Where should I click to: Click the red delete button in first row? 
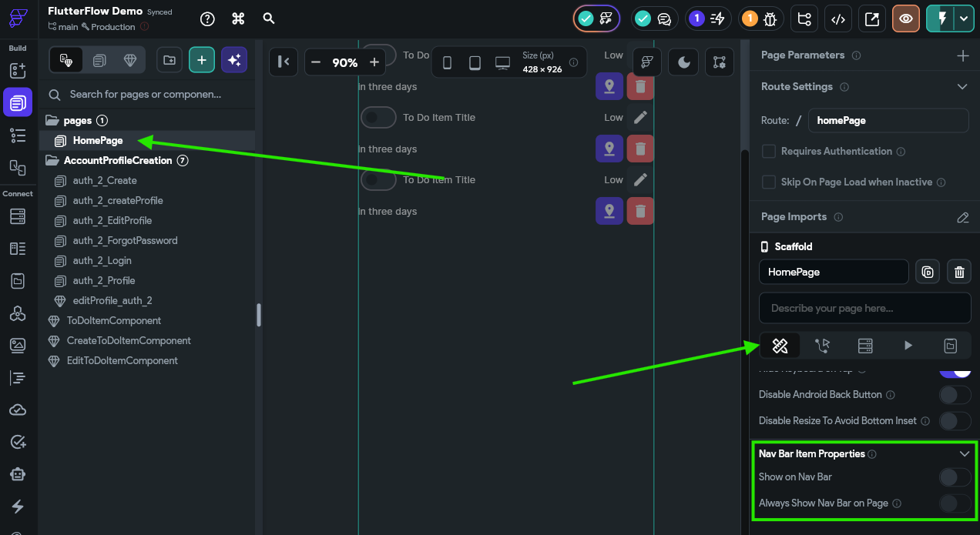640,86
